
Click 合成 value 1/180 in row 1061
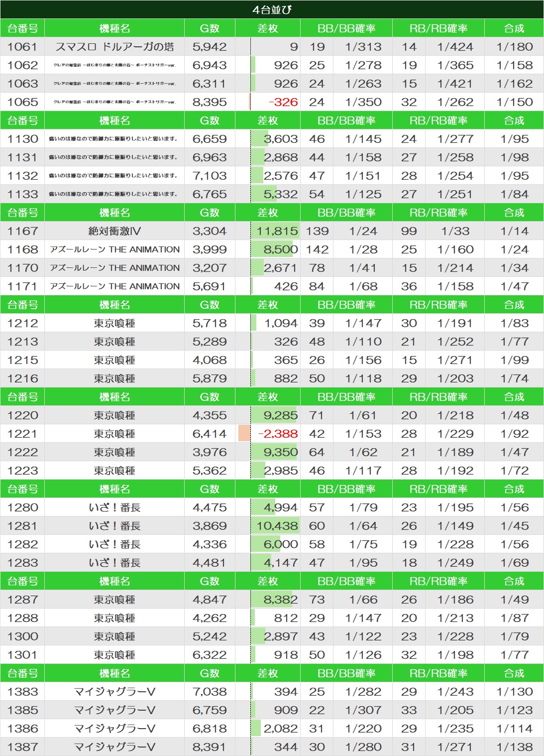point(514,47)
